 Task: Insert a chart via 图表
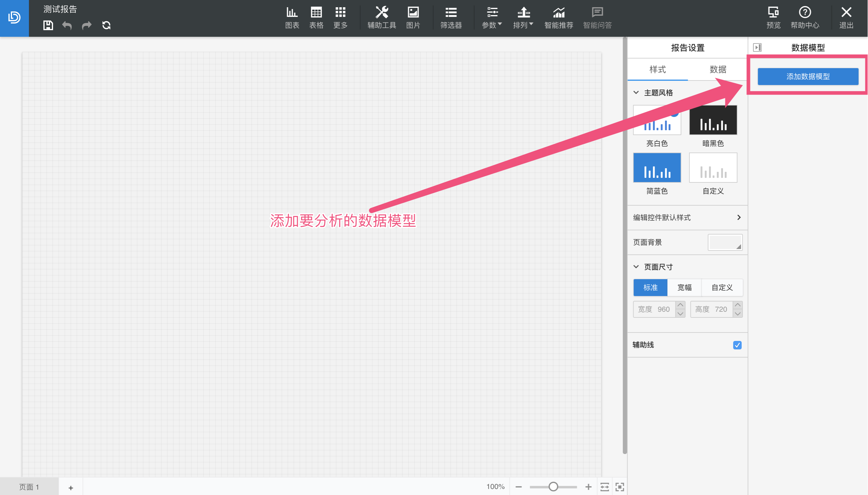tap(292, 18)
